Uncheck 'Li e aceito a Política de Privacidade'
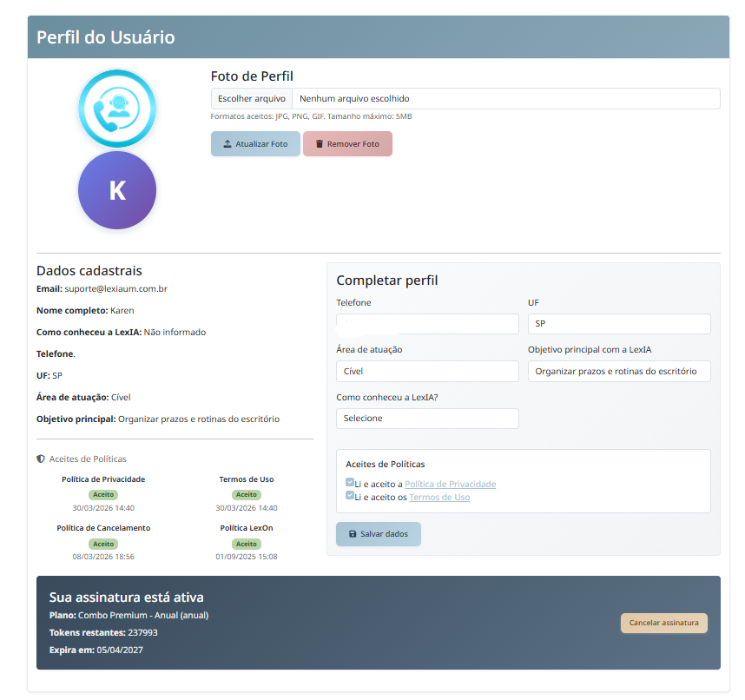 coord(349,480)
